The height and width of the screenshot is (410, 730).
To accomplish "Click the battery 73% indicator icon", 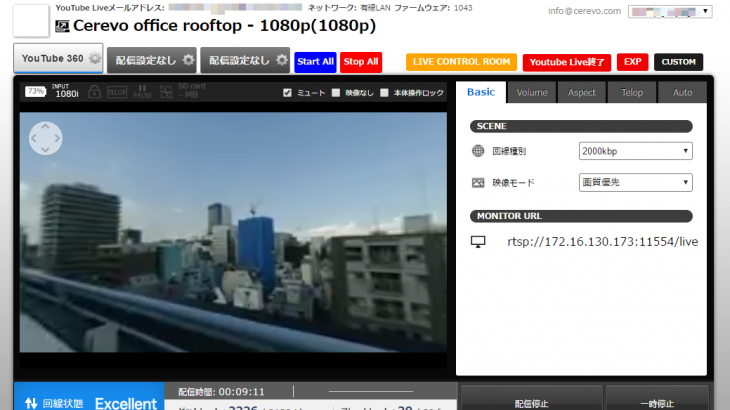I will click(35, 91).
